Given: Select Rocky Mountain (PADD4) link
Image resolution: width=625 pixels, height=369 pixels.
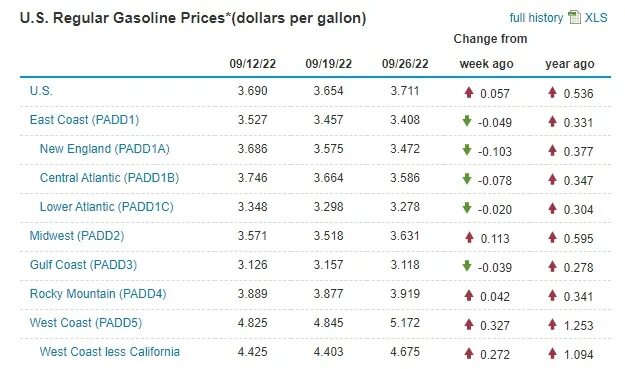Looking at the screenshot, I should (x=98, y=294).
